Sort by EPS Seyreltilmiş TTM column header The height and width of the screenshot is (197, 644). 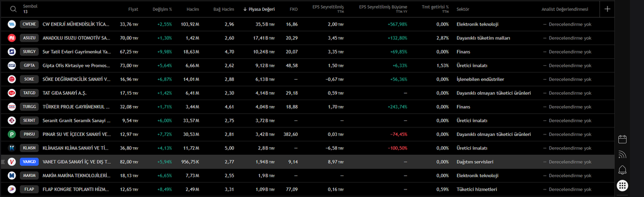[328, 9]
